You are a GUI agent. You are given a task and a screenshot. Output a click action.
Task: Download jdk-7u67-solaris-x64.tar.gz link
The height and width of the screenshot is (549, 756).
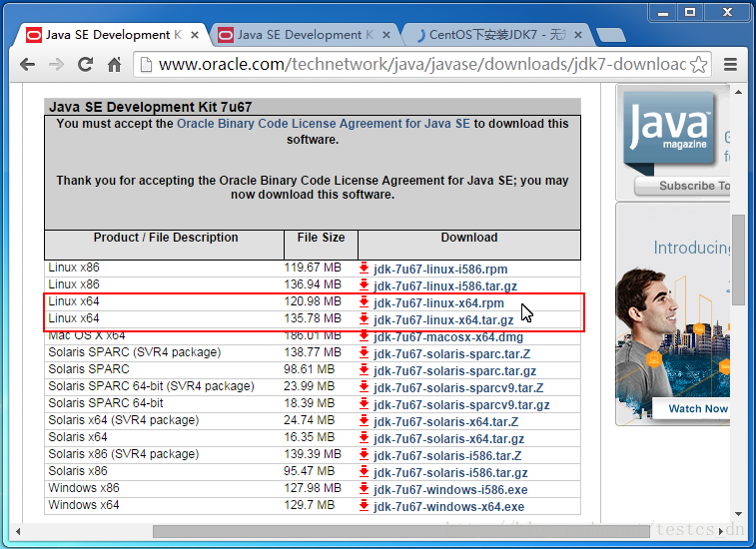(x=448, y=438)
